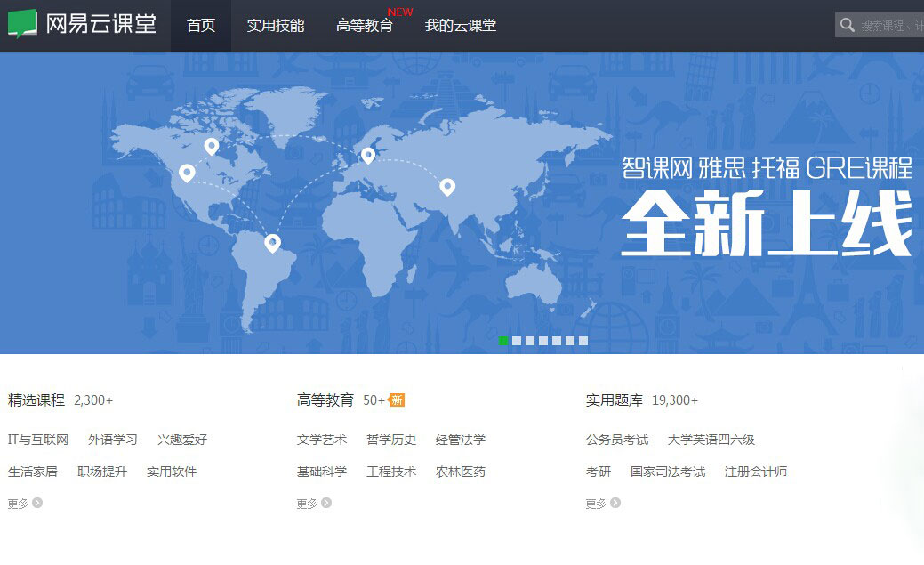Screen dimensions: 924x565
Task: Expand more 实用题库 options via 更多
Action: click(597, 503)
